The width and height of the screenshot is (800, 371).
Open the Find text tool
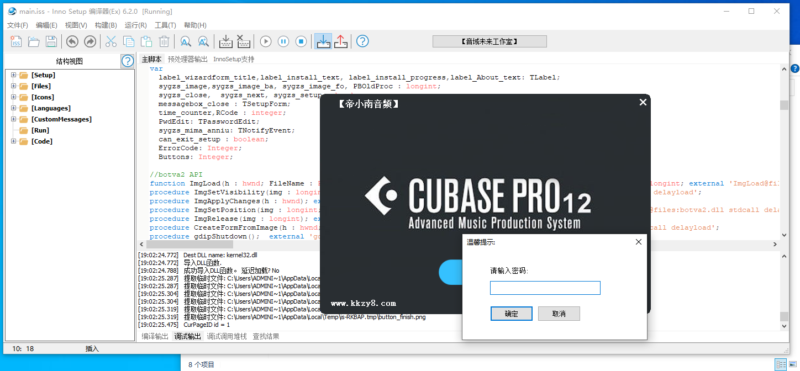click(186, 41)
